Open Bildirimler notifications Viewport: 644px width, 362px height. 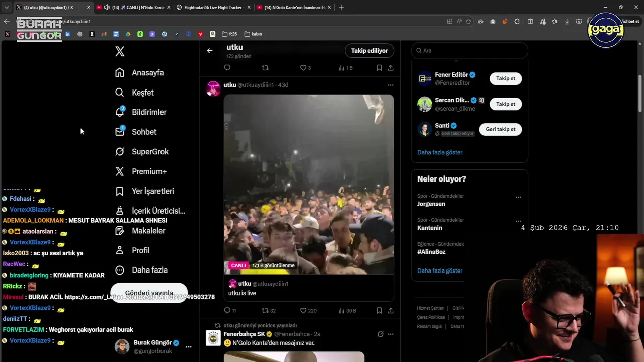(140, 112)
